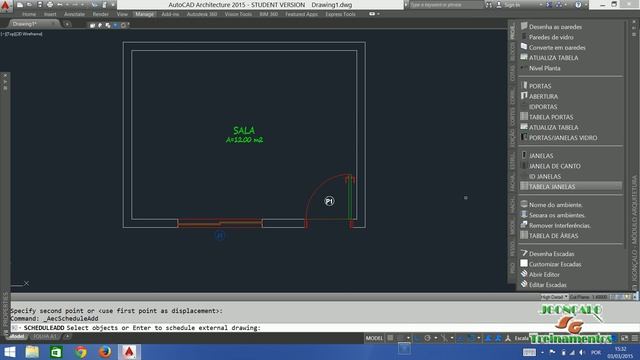Select the SALA room label in drawing

coord(244,131)
